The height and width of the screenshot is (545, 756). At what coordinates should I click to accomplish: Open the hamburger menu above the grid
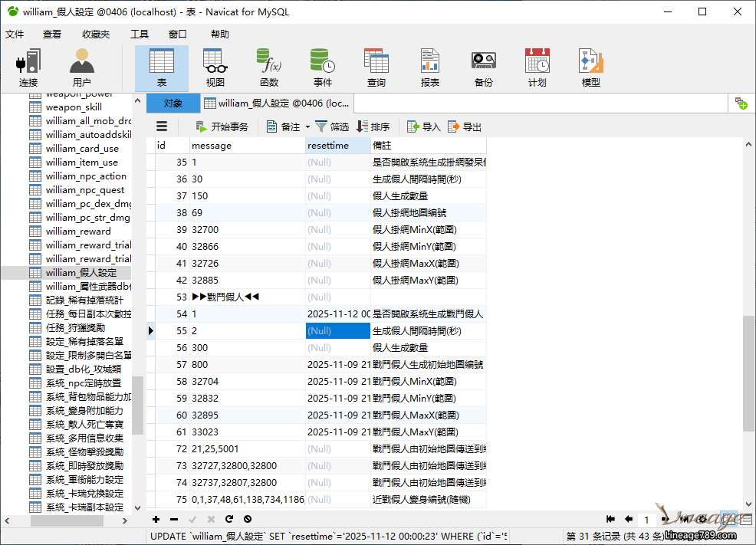pos(162,126)
